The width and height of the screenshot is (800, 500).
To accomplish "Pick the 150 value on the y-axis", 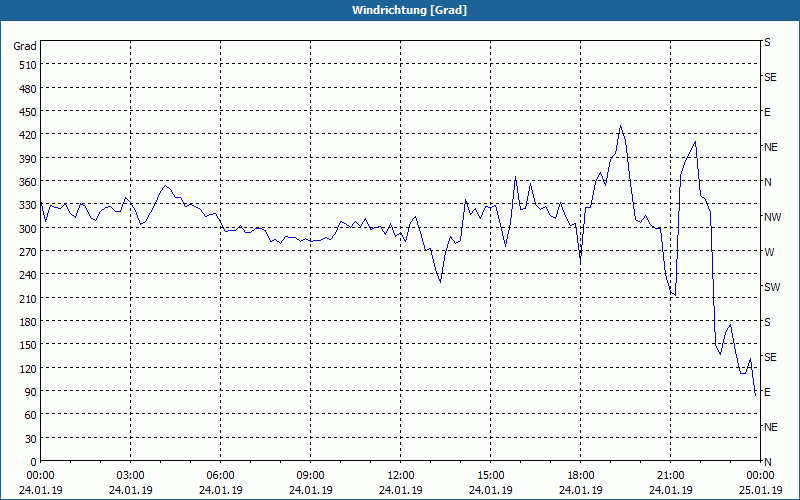I will (28, 345).
